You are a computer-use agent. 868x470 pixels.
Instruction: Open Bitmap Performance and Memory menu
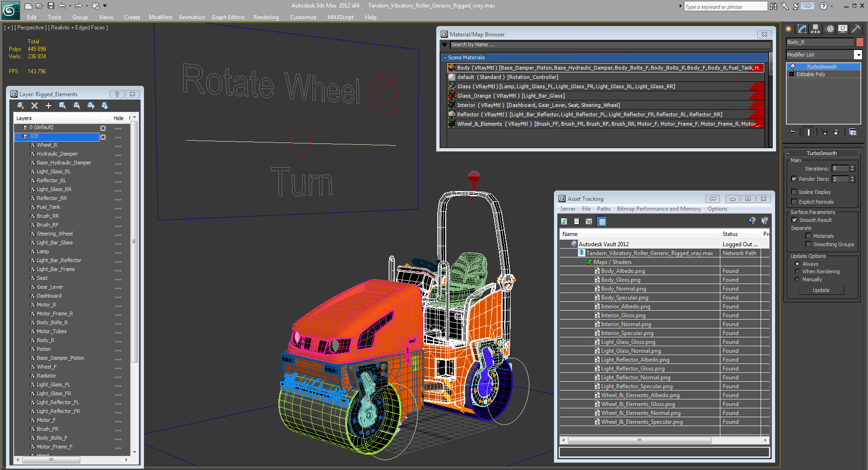[x=659, y=209]
